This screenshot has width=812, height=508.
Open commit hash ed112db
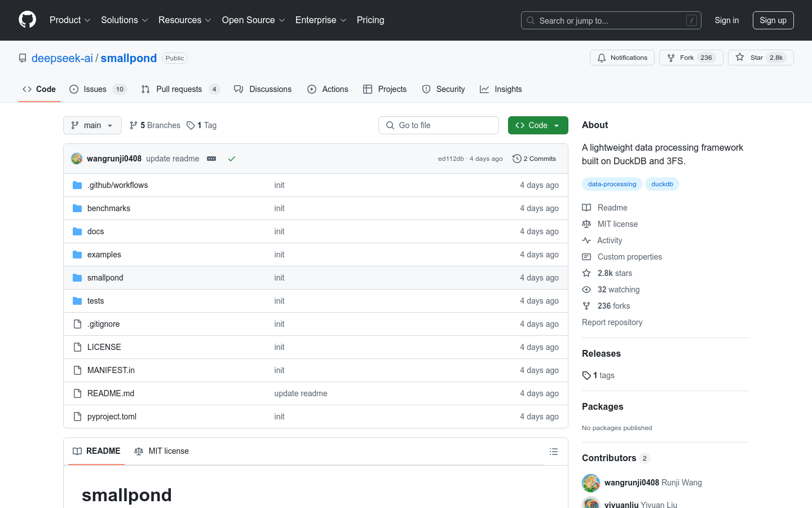click(451, 159)
